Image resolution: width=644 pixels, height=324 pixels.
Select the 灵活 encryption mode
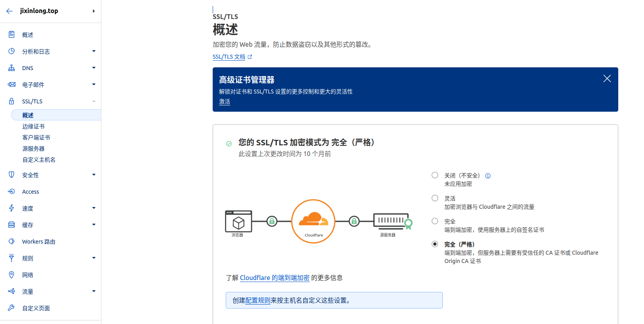pos(435,198)
